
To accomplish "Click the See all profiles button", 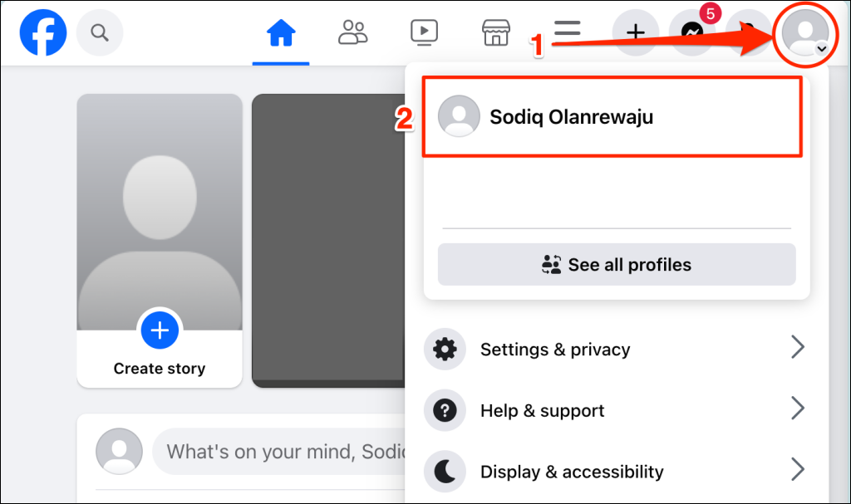I will coord(617,266).
